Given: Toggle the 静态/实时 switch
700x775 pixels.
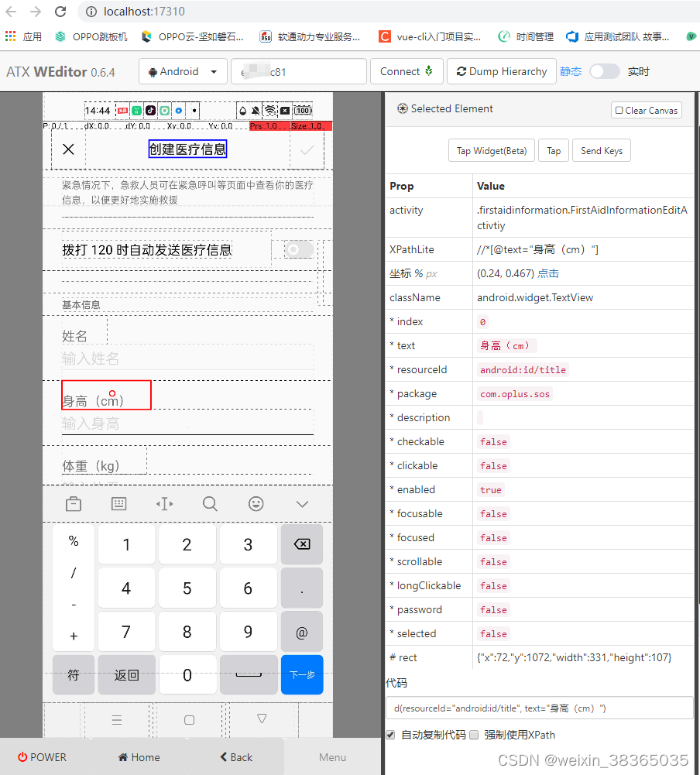Looking at the screenshot, I should click(604, 70).
